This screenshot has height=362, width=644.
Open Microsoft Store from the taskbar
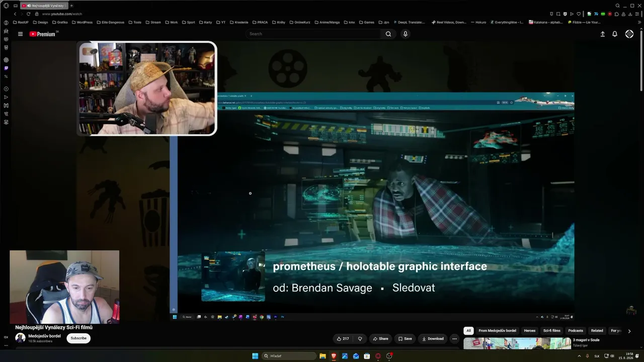[x=367, y=356]
